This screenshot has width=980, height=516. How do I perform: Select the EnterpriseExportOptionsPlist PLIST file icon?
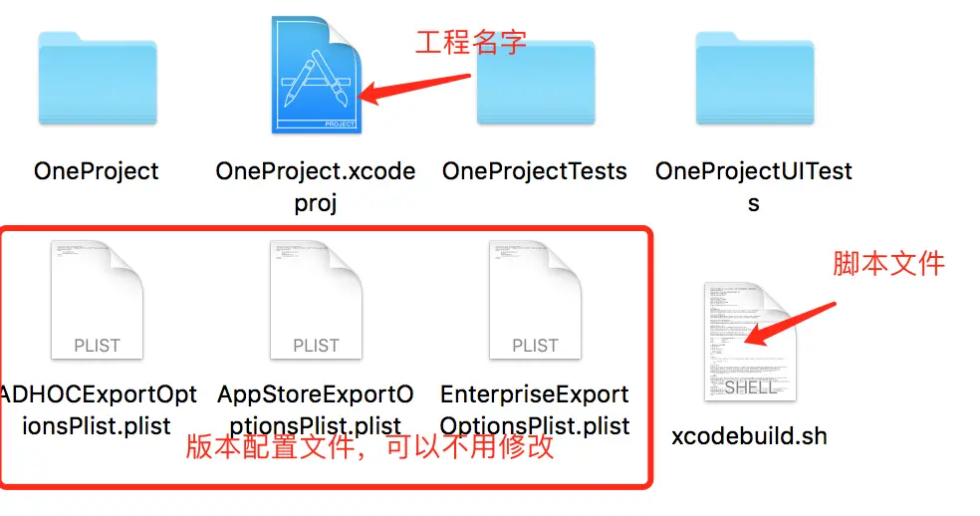(x=536, y=300)
